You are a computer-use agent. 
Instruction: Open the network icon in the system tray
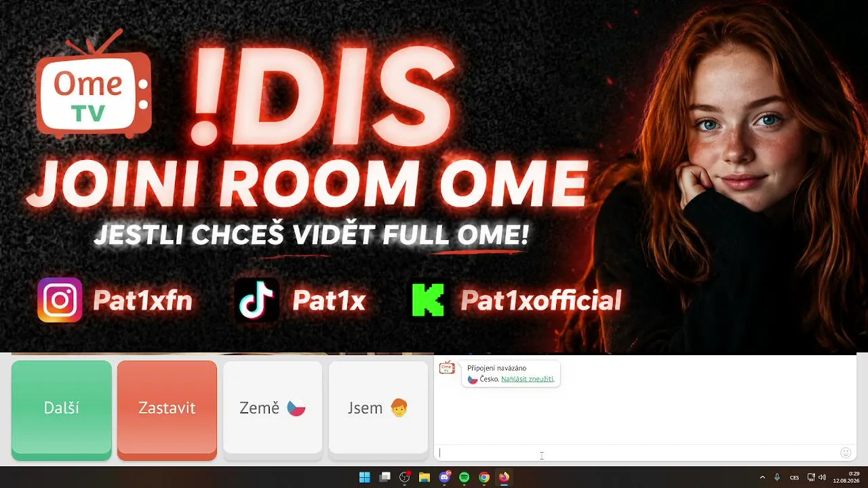pyautogui.click(x=811, y=477)
